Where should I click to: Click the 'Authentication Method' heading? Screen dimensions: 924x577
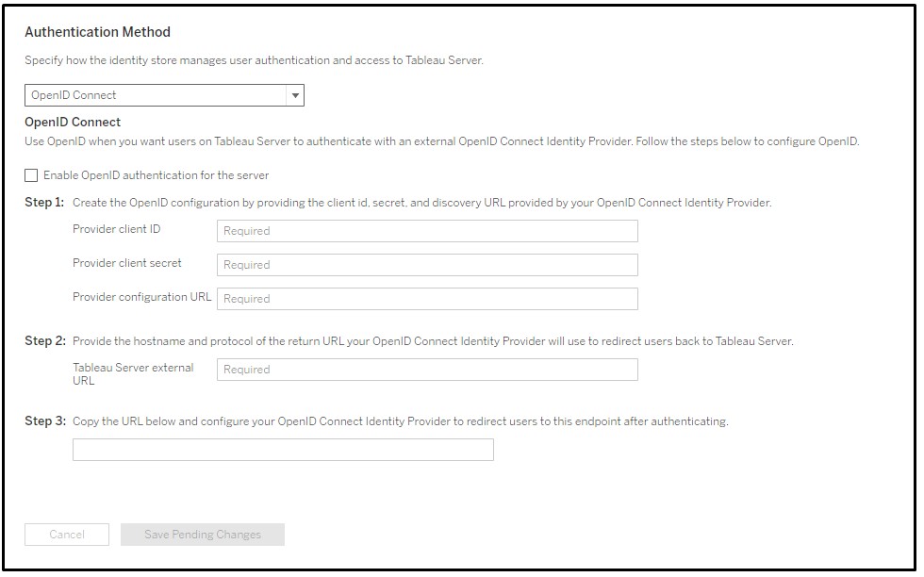point(97,32)
